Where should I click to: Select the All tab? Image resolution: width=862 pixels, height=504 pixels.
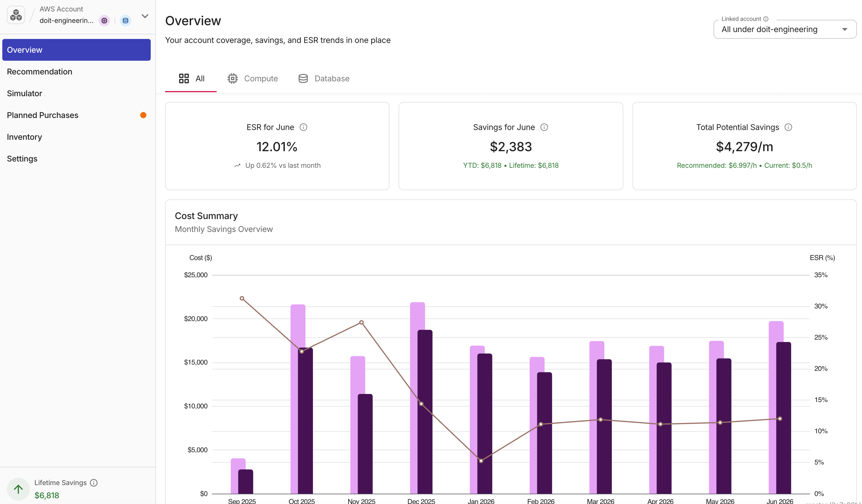click(x=191, y=79)
